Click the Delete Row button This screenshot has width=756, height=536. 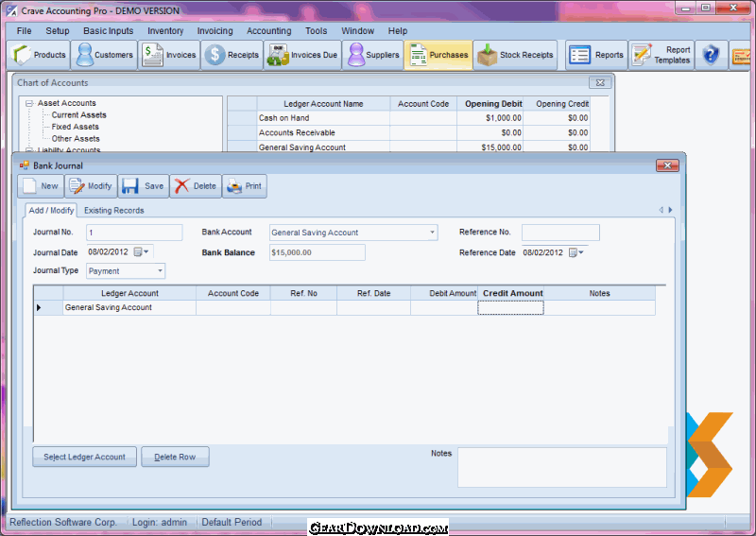(x=175, y=457)
